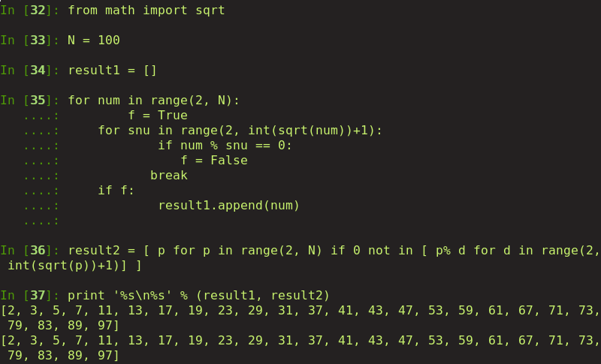This screenshot has height=364, width=601.
Task: Click on the 'N = 100' statement
Action: [94, 40]
